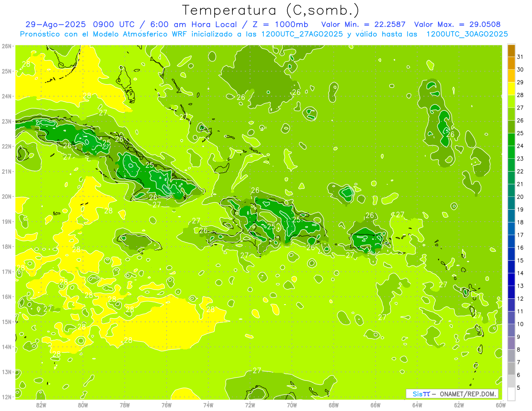
Task: Click the "72W" longitude axis label
Action: pos(250,405)
